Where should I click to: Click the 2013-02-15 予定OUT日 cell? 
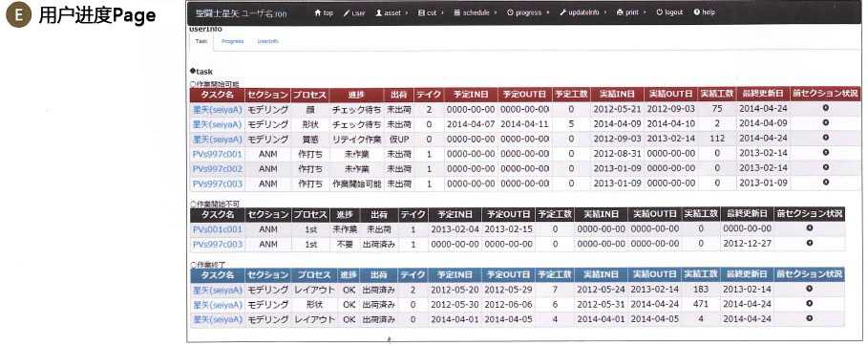click(x=508, y=229)
